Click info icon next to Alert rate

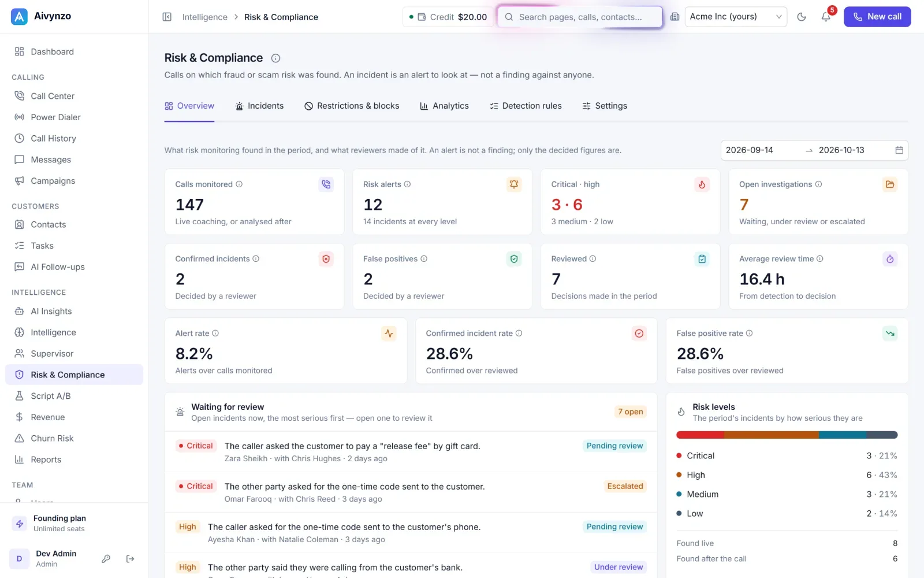click(215, 334)
